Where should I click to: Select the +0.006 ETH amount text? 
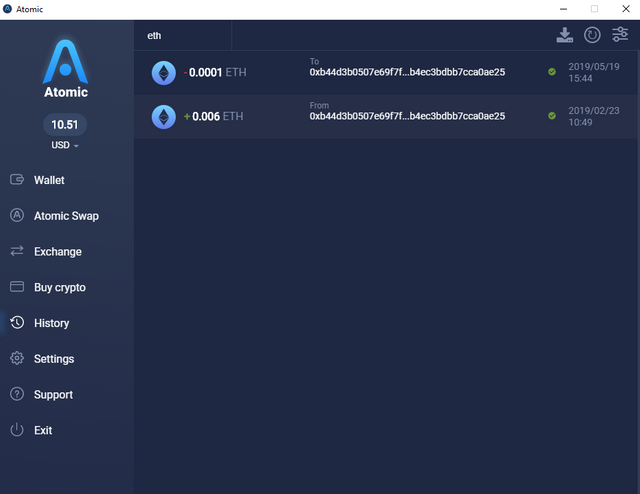pyautogui.click(x=213, y=117)
